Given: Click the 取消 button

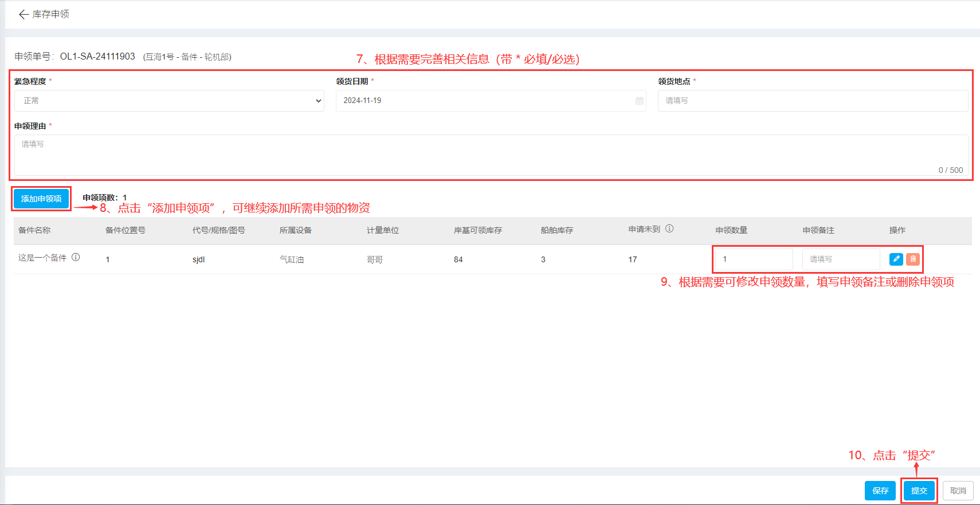Looking at the screenshot, I should click(958, 491).
